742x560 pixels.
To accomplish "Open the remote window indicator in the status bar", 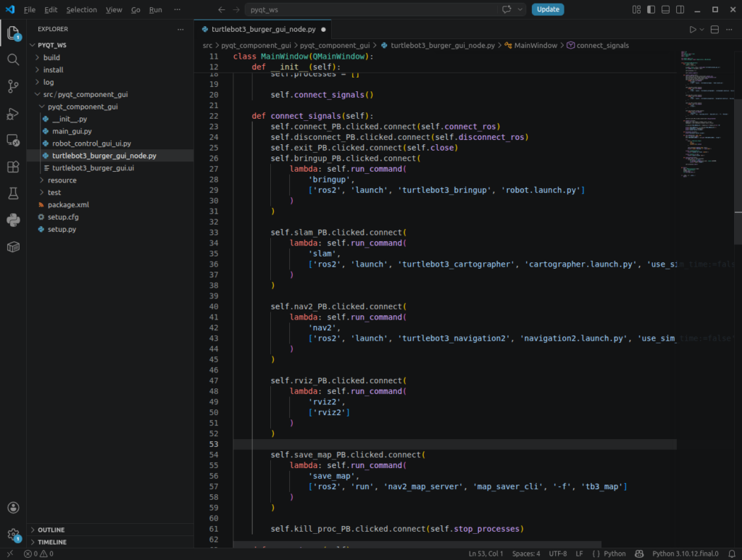I will point(10,553).
